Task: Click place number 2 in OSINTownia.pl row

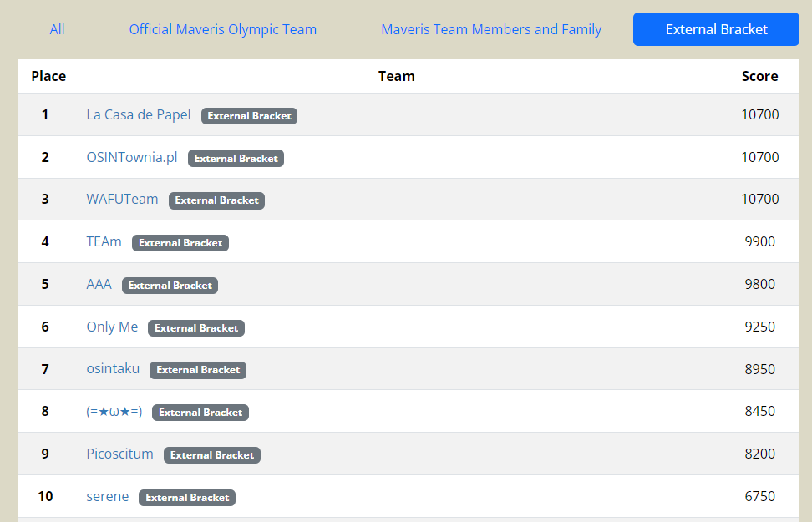Action: [45, 157]
